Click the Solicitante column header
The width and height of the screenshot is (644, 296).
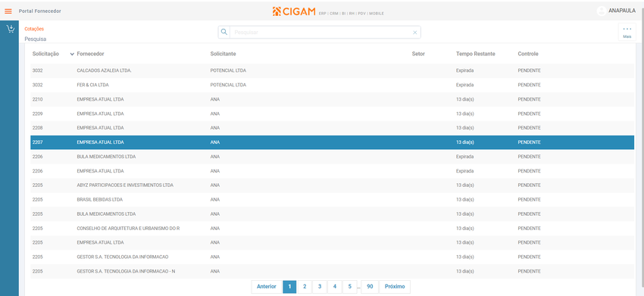223,54
